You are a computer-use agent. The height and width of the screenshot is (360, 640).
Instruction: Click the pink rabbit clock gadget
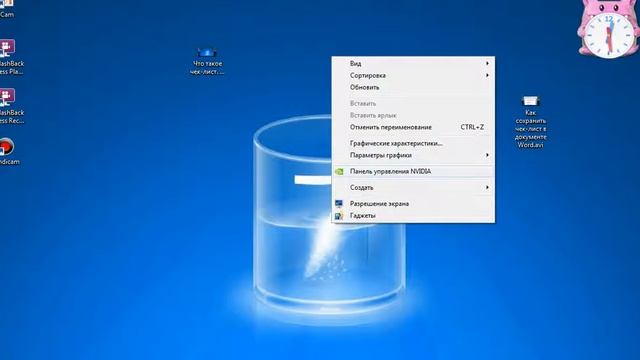point(608,29)
